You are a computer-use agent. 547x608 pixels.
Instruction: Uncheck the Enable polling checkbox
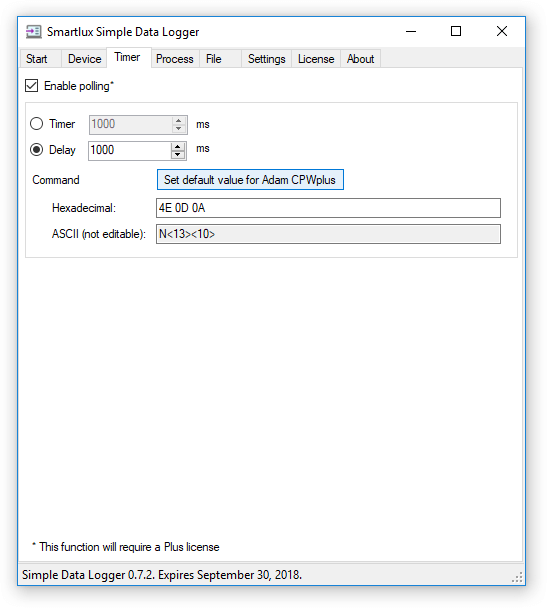(x=31, y=86)
